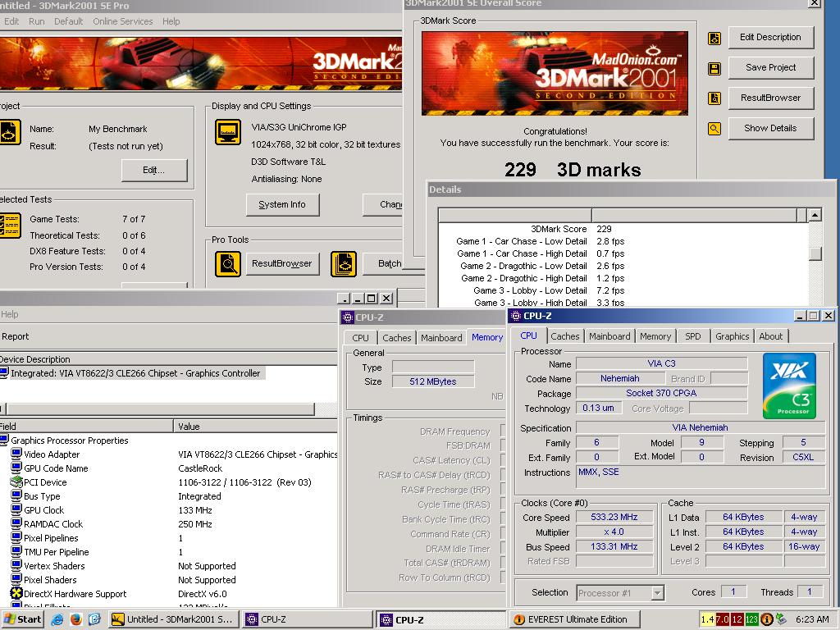Click the Project icon next to Name
This screenshot has height=630, width=840.
[10, 132]
